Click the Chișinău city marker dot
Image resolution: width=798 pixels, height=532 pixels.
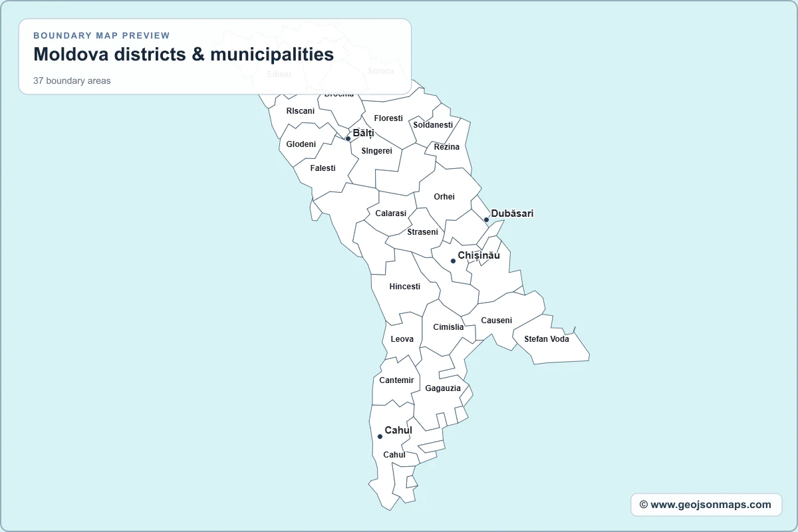click(x=453, y=261)
